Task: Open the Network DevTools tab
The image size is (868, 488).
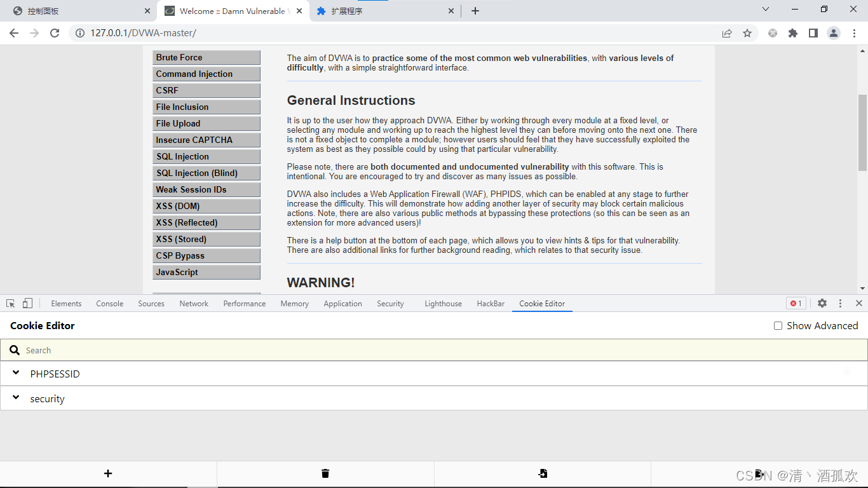Action: click(x=194, y=304)
